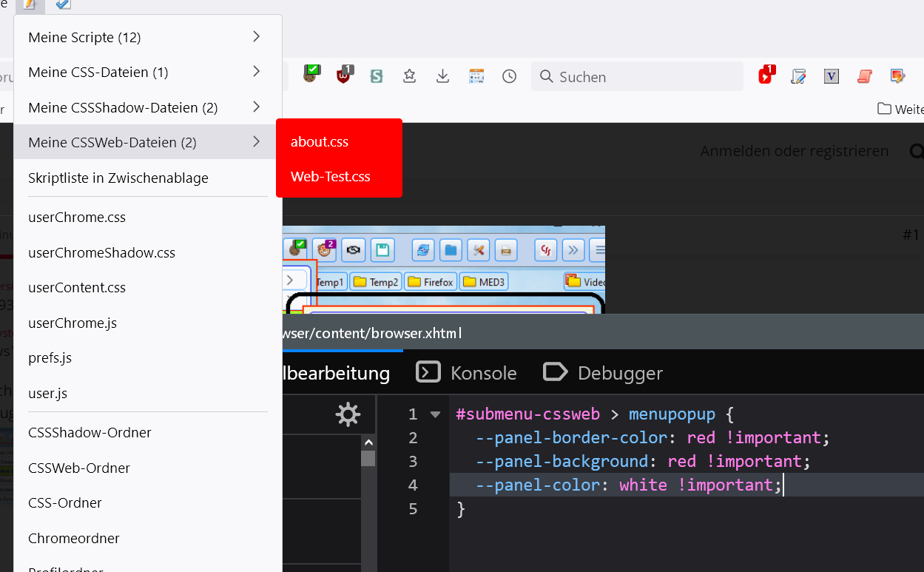Collapse the code block fold arrow on line 1
This screenshot has height=572, width=924.
435,414
